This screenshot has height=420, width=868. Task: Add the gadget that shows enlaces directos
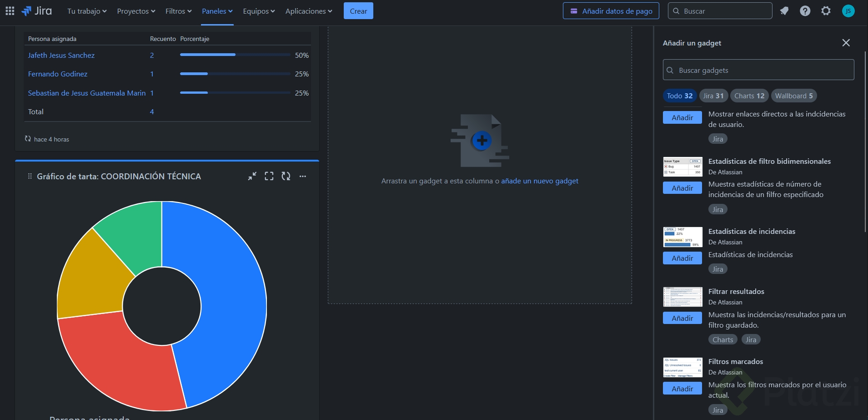(682, 117)
